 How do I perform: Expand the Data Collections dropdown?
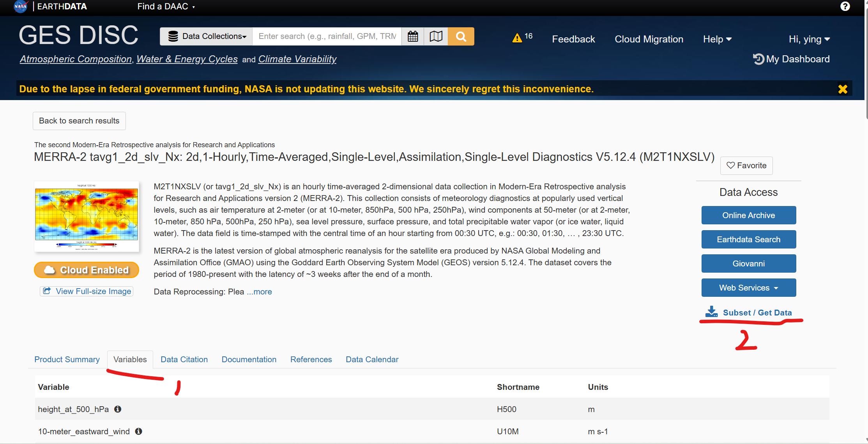tap(207, 36)
